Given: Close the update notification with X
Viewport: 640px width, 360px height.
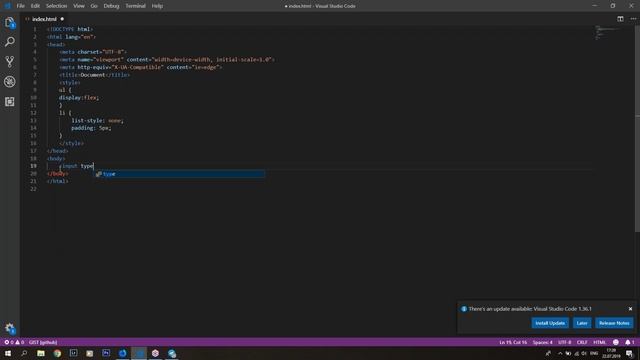Looking at the screenshot, I should click(x=630, y=309).
